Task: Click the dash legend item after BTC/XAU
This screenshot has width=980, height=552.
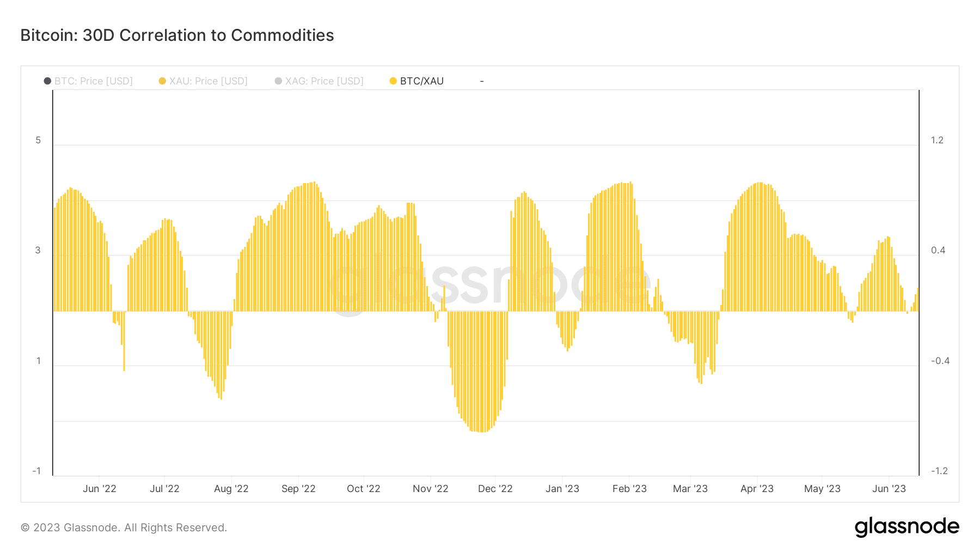Action: coord(482,81)
